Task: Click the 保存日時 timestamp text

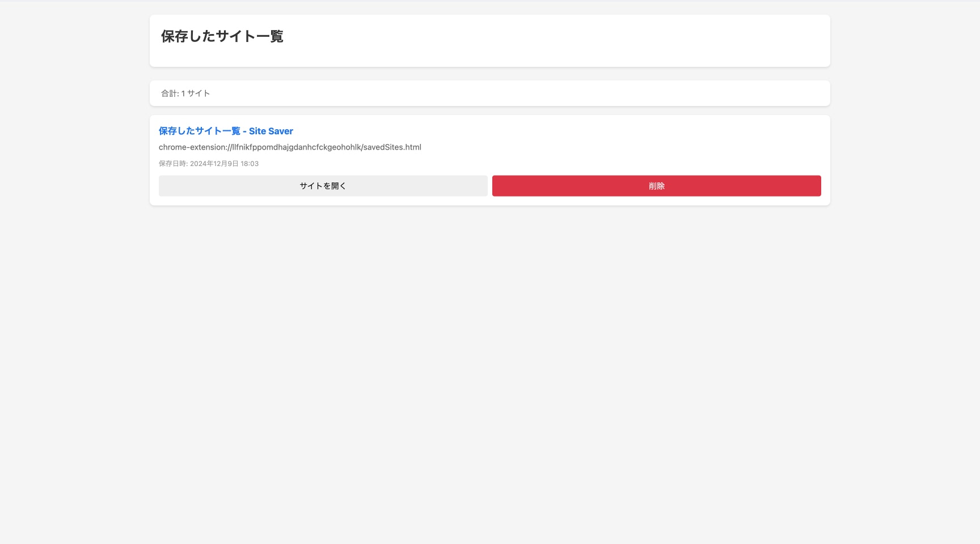Action: click(x=208, y=163)
